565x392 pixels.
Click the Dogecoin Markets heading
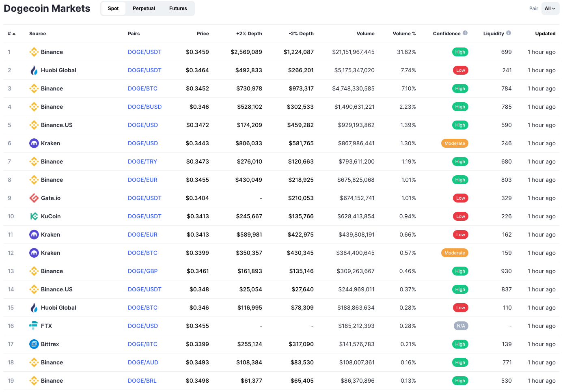point(47,9)
